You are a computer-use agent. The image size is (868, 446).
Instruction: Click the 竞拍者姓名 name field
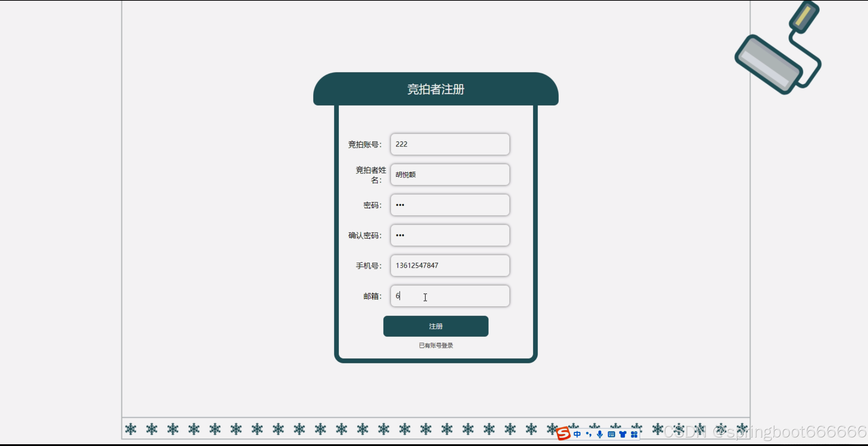pos(450,174)
